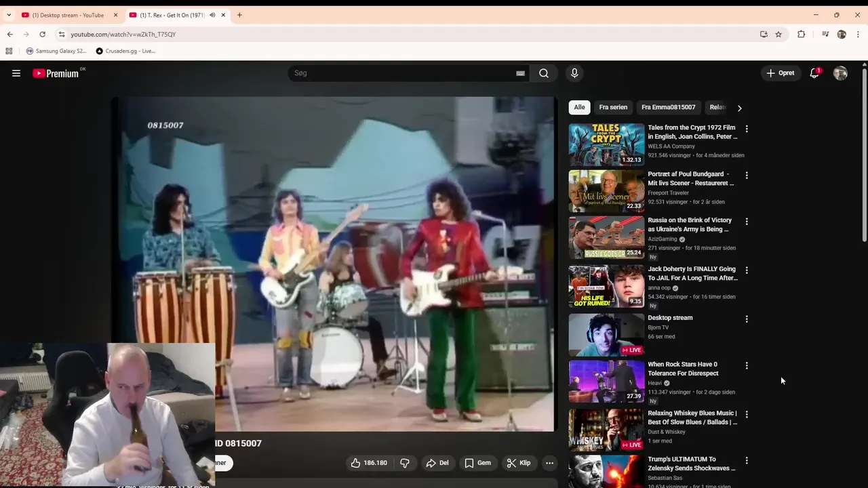The image size is (868, 488).
Task: Bookmark this page with star icon
Action: coord(778,34)
